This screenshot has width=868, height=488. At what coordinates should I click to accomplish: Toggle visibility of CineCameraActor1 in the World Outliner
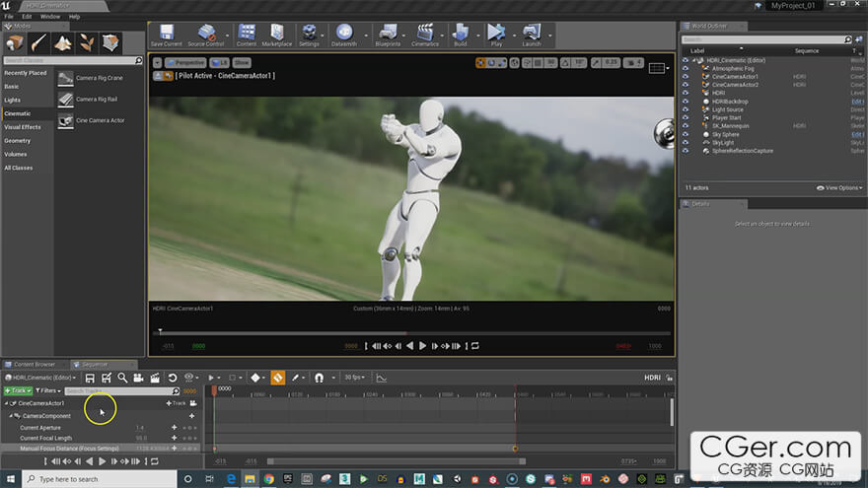click(686, 76)
